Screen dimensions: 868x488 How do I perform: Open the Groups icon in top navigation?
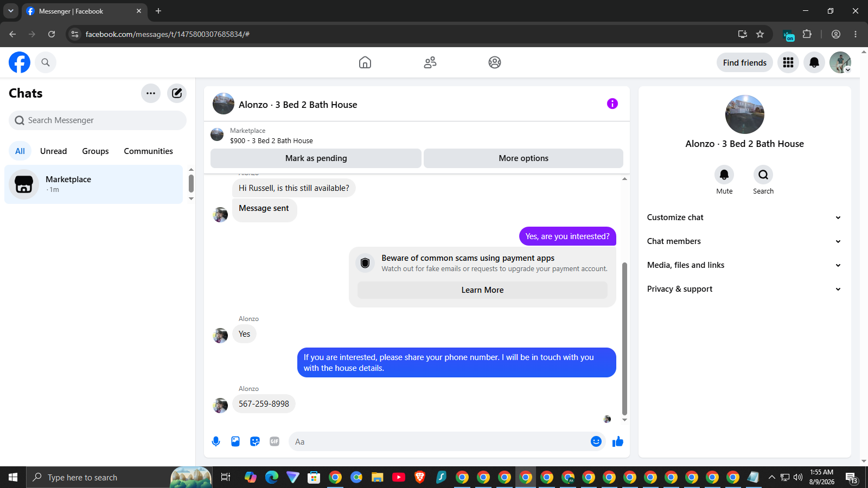click(x=495, y=62)
